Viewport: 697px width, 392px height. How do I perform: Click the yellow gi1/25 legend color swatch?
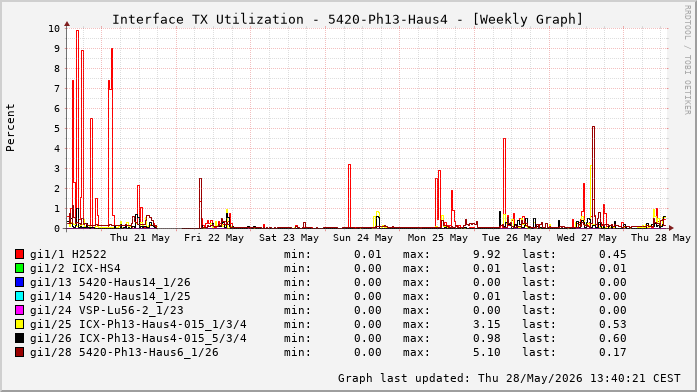[20, 324]
